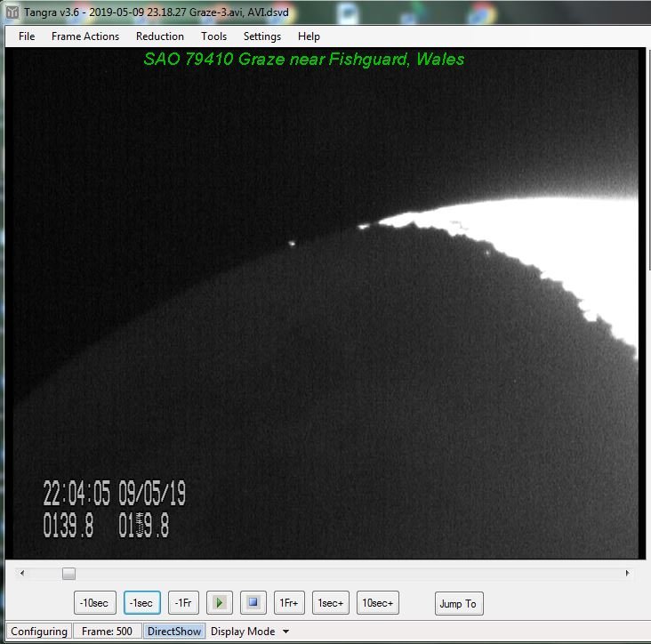Open the Help menu
Viewport: 651px width, 644px height.
pyautogui.click(x=309, y=36)
